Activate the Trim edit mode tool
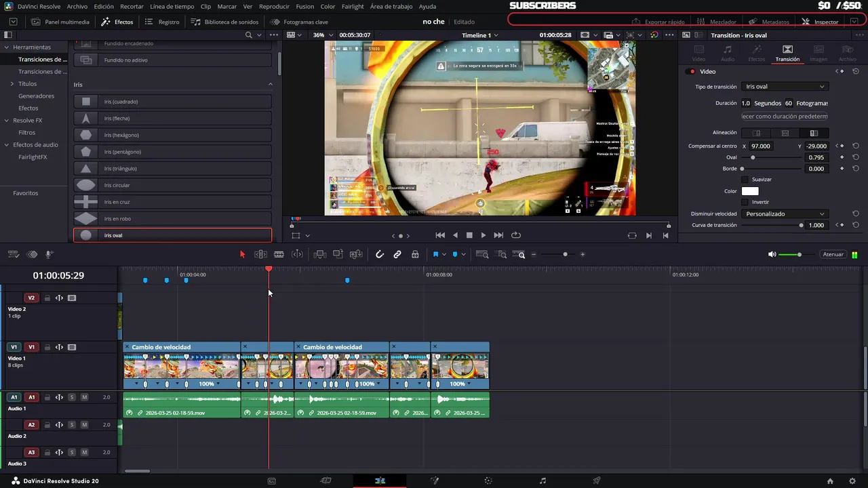Viewport: 868px width, 488px height. click(260, 254)
